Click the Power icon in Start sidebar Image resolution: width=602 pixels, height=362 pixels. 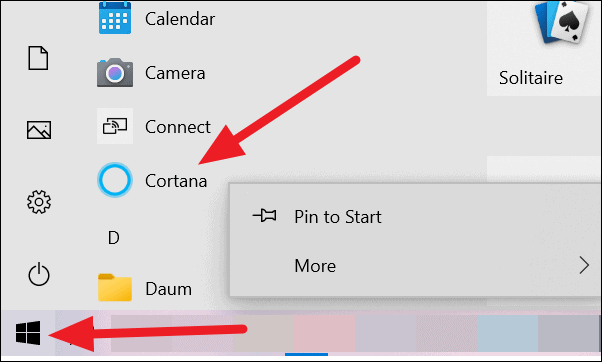(39, 274)
